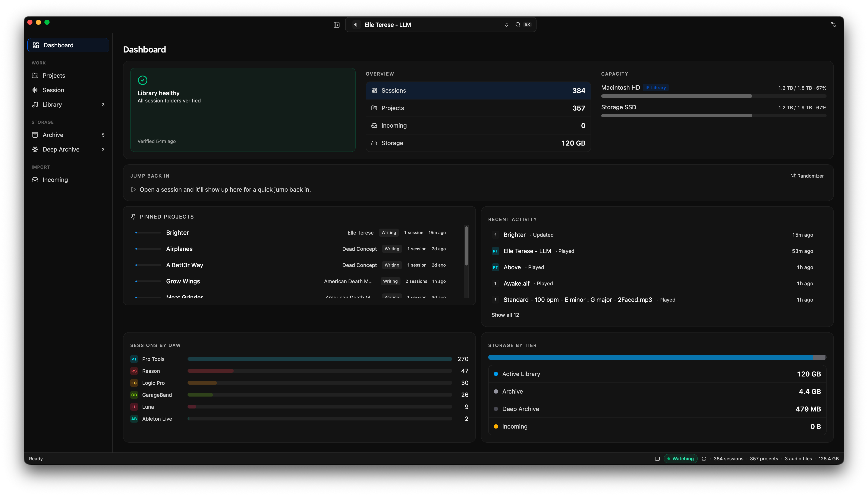The width and height of the screenshot is (868, 496).
Task: Open Deep Archive in the sidebar
Action: [x=68, y=149]
